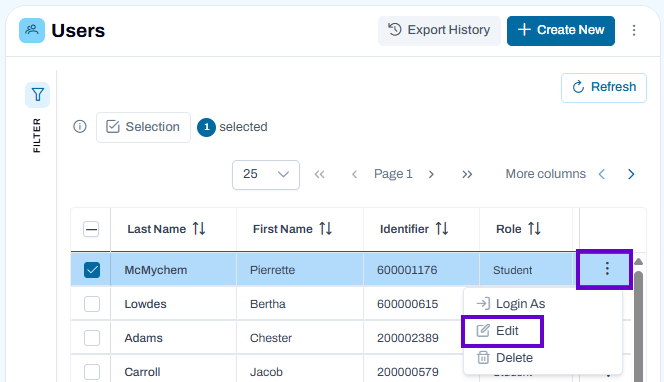This screenshot has height=382, width=664.
Task: Choose Login As from menu
Action: (511, 304)
